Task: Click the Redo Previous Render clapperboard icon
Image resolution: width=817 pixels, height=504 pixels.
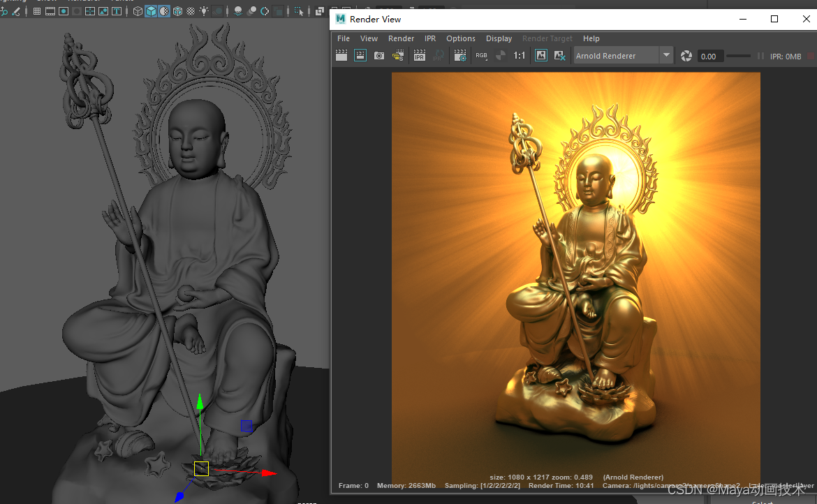Action: click(341, 55)
